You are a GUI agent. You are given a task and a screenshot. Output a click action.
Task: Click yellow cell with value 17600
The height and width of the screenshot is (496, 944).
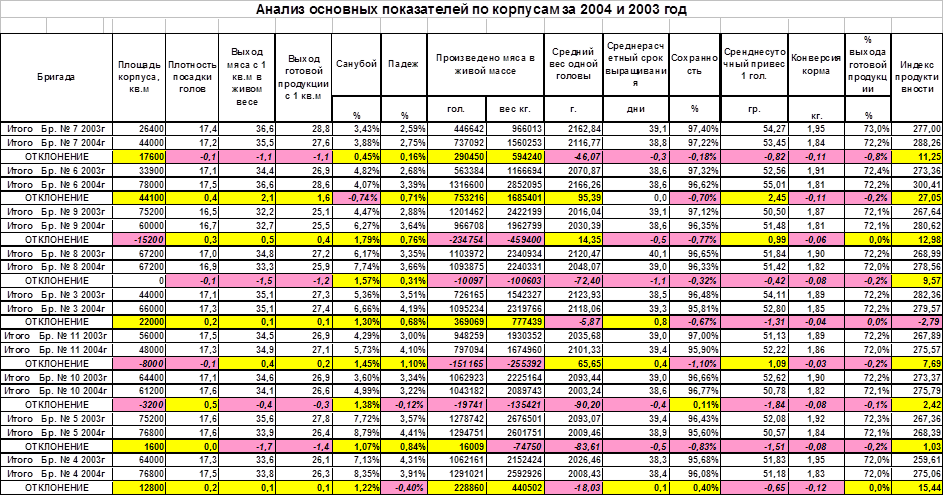(138, 157)
